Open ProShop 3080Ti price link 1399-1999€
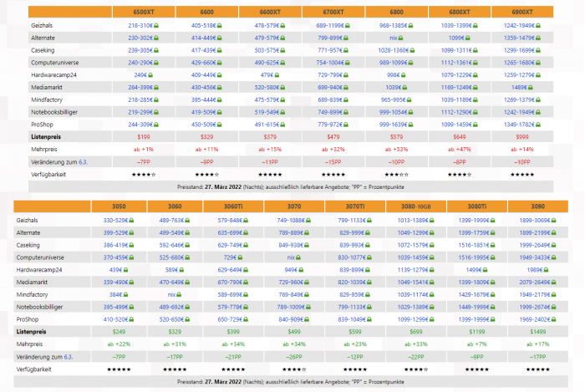The image size is (585, 392). (x=474, y=319)
